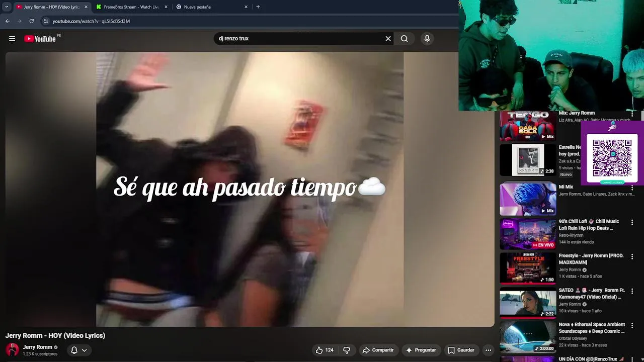644x362 pixels.
Task: Start voice search with microphone icon
Action: pyautogui.click(x=427, y=39)
